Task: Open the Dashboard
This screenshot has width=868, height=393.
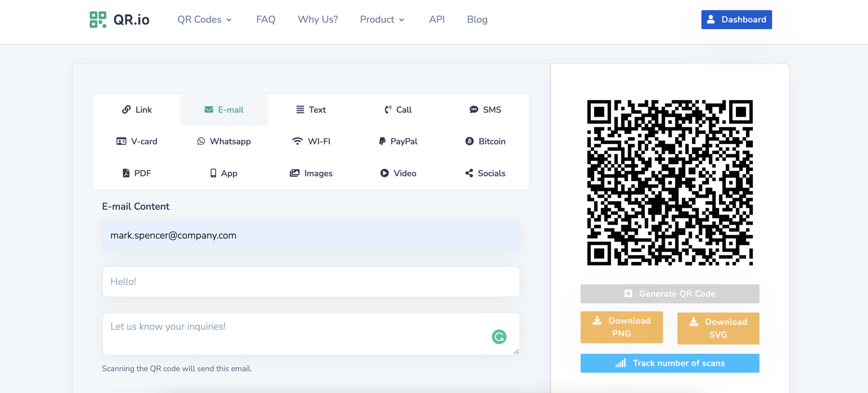Action: point(736,19)
